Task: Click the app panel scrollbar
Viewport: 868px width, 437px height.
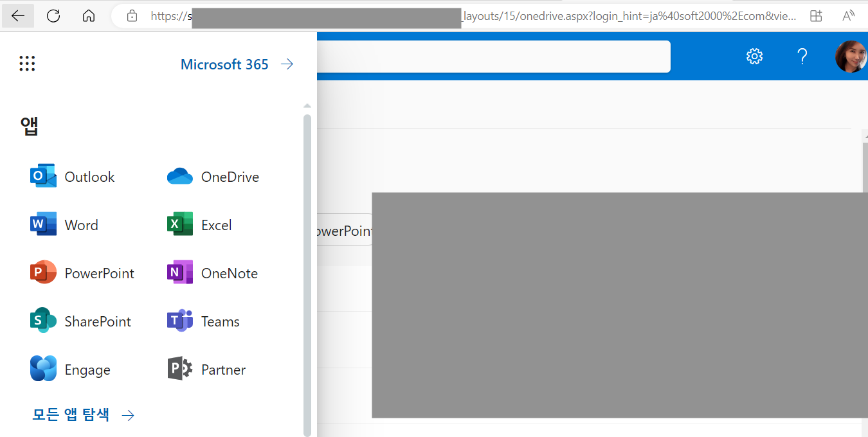Action: (307, 275)
